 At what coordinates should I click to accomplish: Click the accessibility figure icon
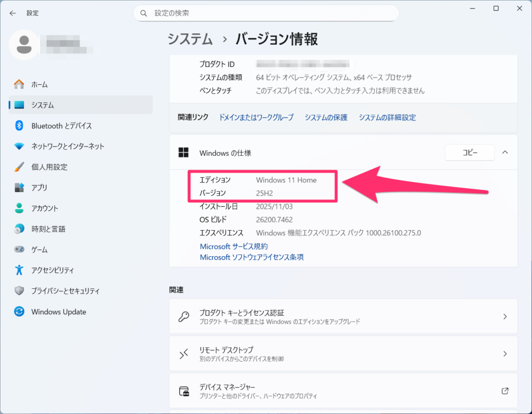19,270
